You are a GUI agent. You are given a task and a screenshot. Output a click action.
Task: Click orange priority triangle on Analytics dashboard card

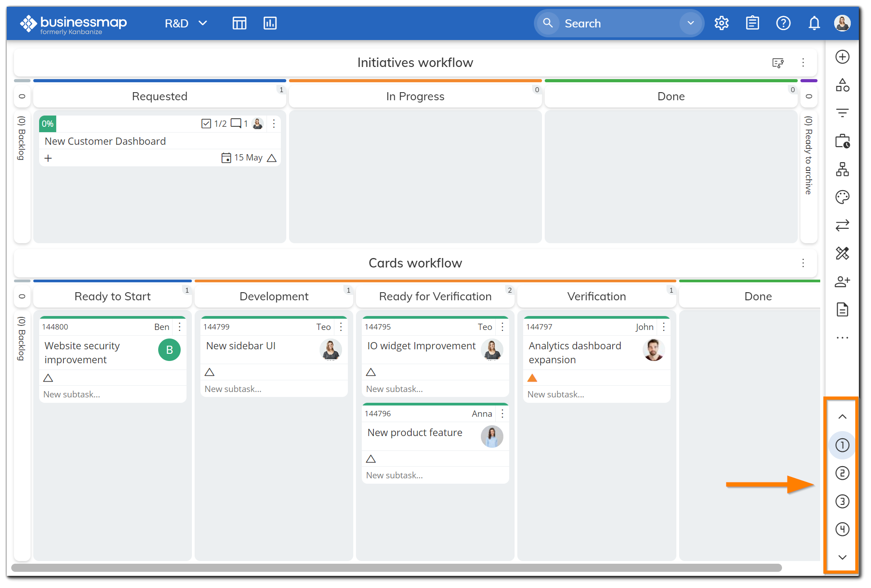532,378
